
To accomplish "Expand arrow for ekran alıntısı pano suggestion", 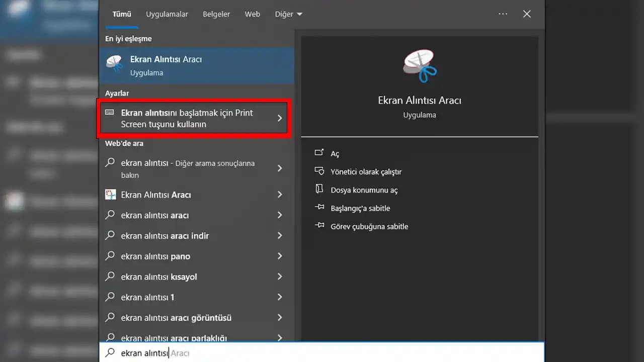I will pos(280,256).
